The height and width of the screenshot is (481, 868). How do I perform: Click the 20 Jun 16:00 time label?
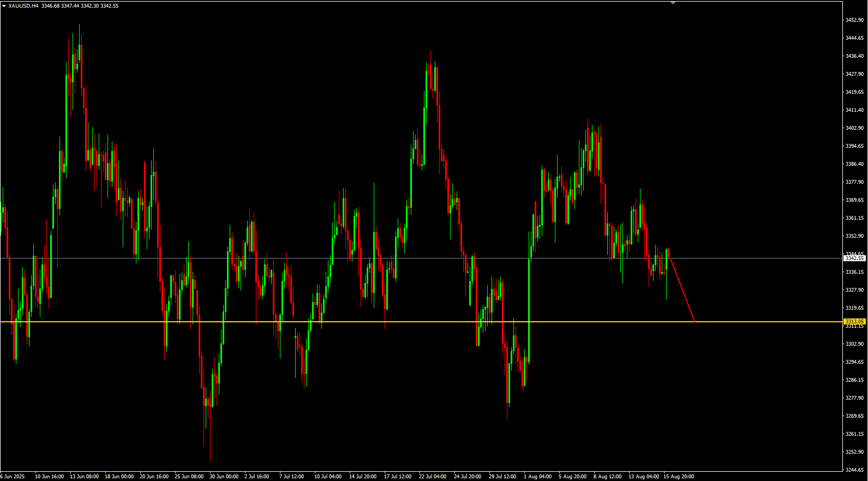154,477
